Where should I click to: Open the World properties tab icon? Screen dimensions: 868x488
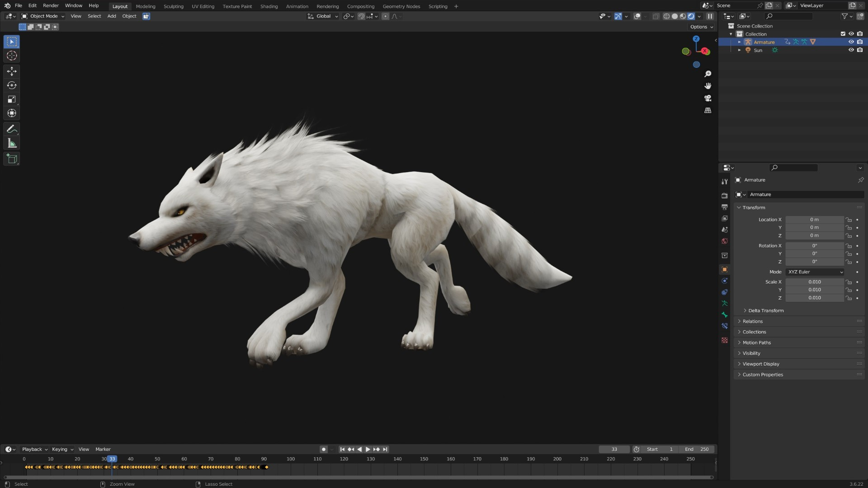[x=725, y=241]
